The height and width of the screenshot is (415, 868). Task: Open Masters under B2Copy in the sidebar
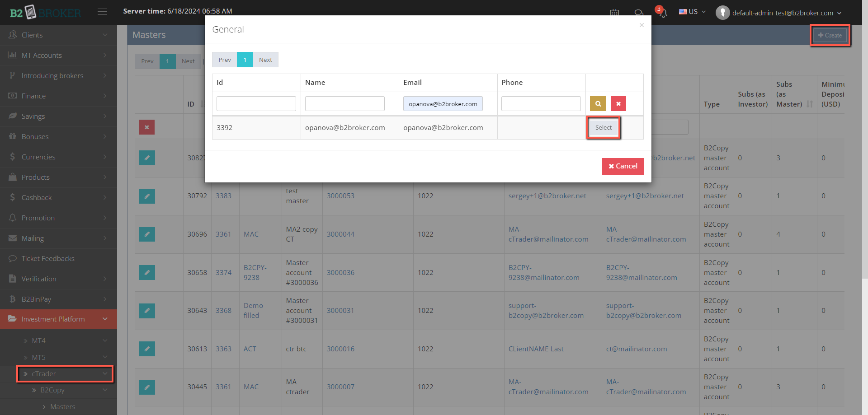click(x=62, y=406)
